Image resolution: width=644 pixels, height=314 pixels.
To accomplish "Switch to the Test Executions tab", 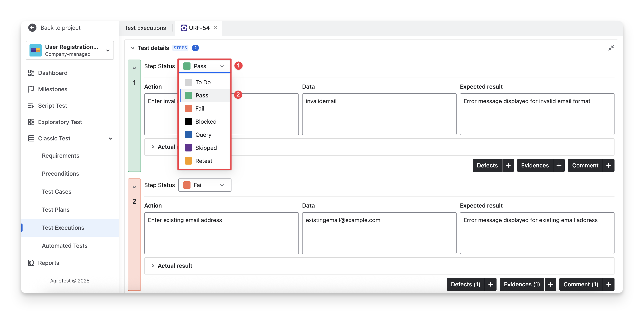I will tap(145, 28).
